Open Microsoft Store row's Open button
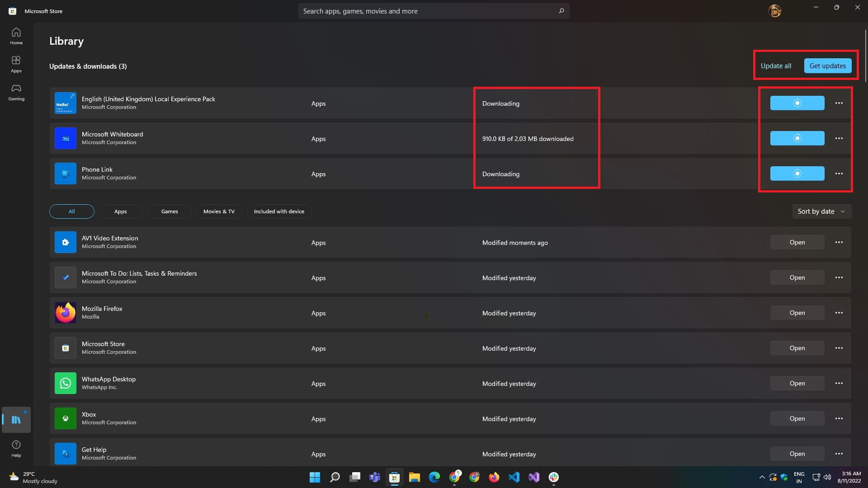The width and height of the screenshot is (868, 488). pos(797,348)
